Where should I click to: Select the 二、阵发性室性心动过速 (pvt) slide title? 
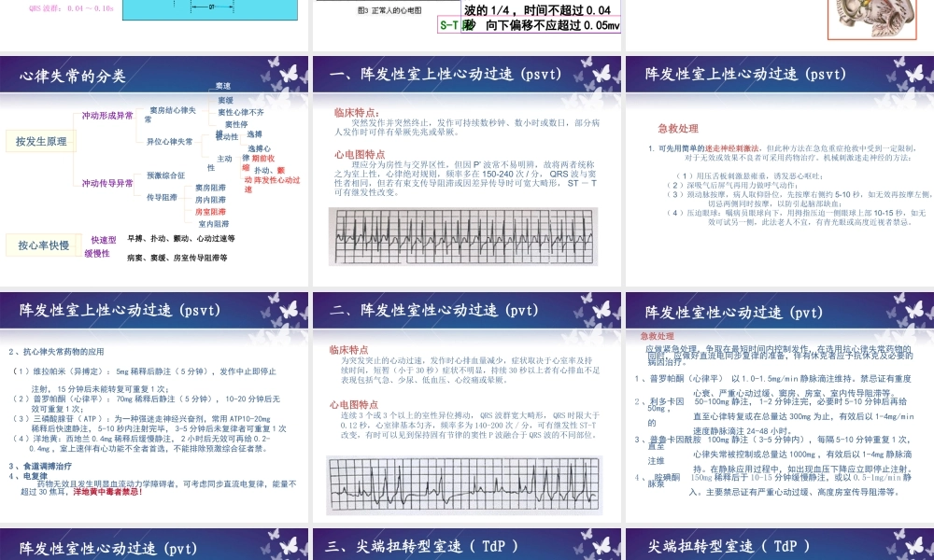[433, 310]
